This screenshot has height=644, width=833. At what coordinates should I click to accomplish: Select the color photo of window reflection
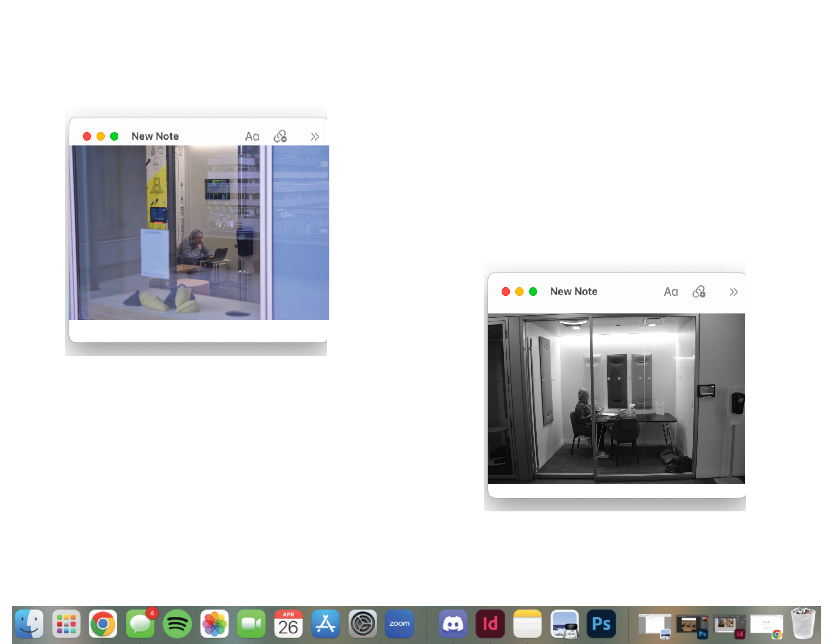click(x=199, y=232)
